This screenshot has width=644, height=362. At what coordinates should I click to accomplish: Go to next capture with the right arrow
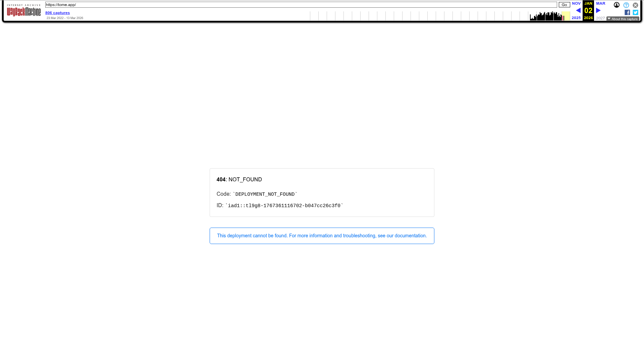598,11
